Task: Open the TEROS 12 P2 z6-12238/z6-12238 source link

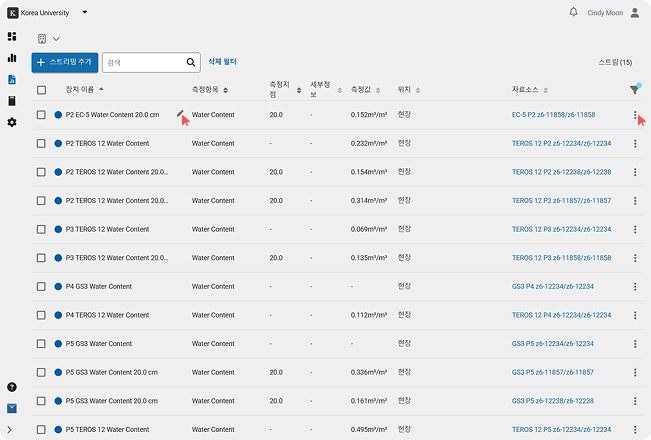Action: coord(561,172)
